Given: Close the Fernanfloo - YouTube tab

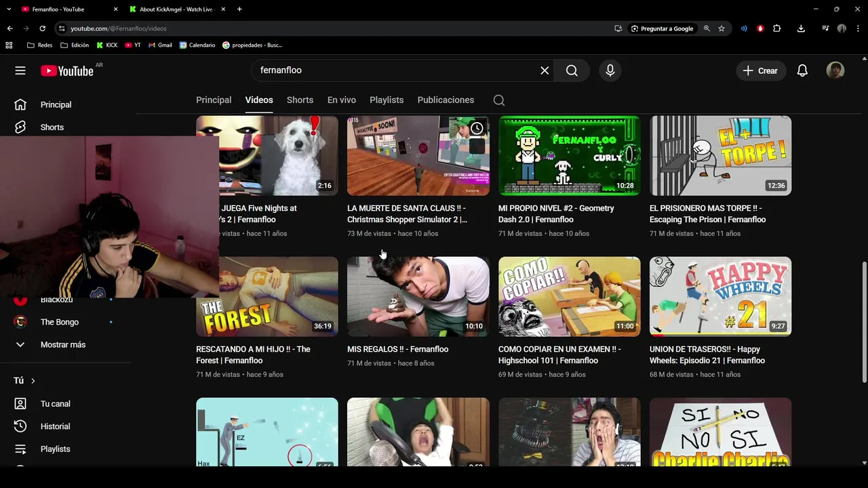Looking at the screenshot, I should click(115, 9).
